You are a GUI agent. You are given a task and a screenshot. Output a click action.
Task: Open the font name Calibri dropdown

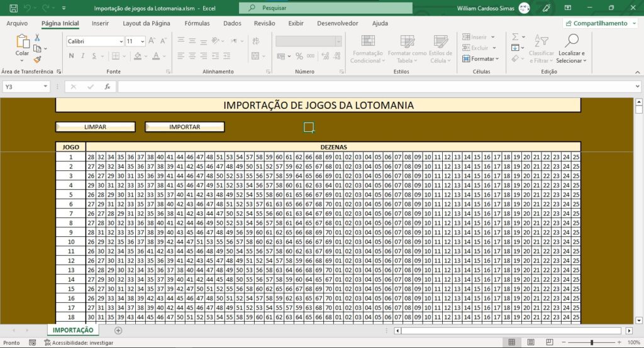pyautogui.click(x=121, y=41)
